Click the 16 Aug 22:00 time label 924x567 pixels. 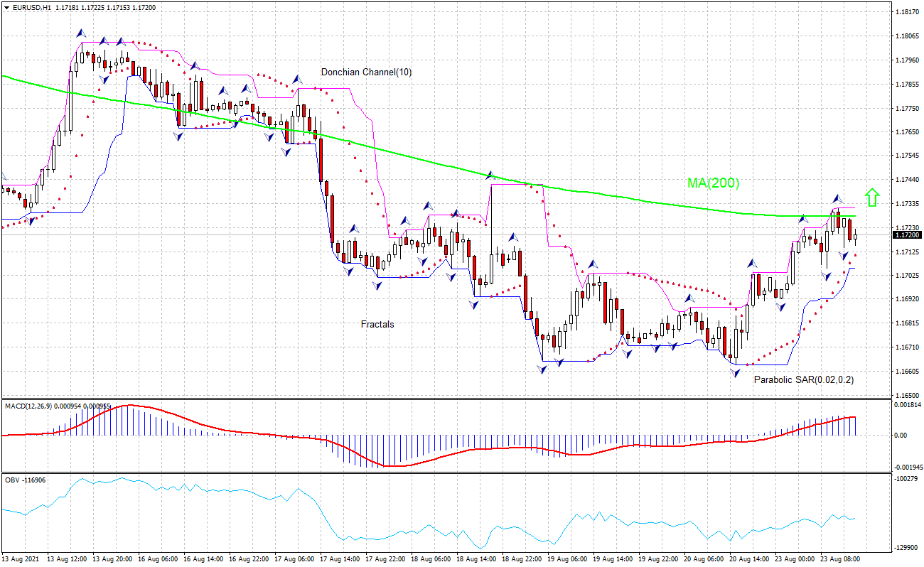[249, 559]
